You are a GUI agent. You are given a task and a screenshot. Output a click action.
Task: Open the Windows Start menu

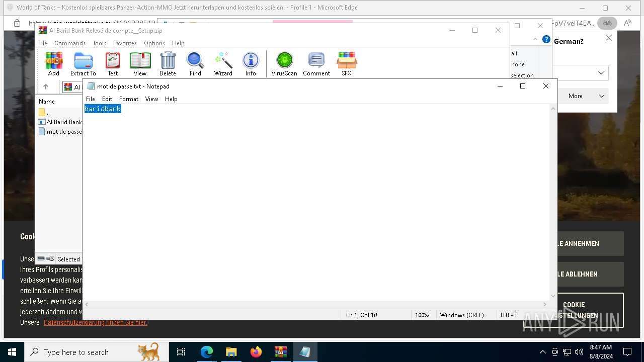12,352
